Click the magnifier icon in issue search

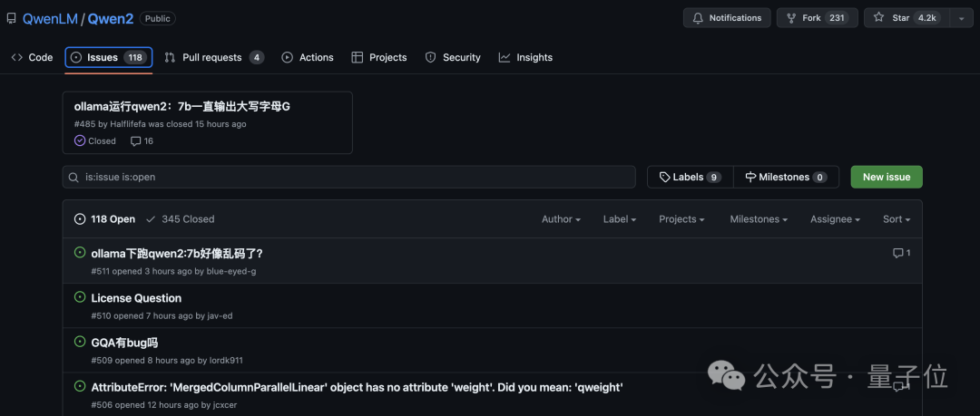coord(73,178)
